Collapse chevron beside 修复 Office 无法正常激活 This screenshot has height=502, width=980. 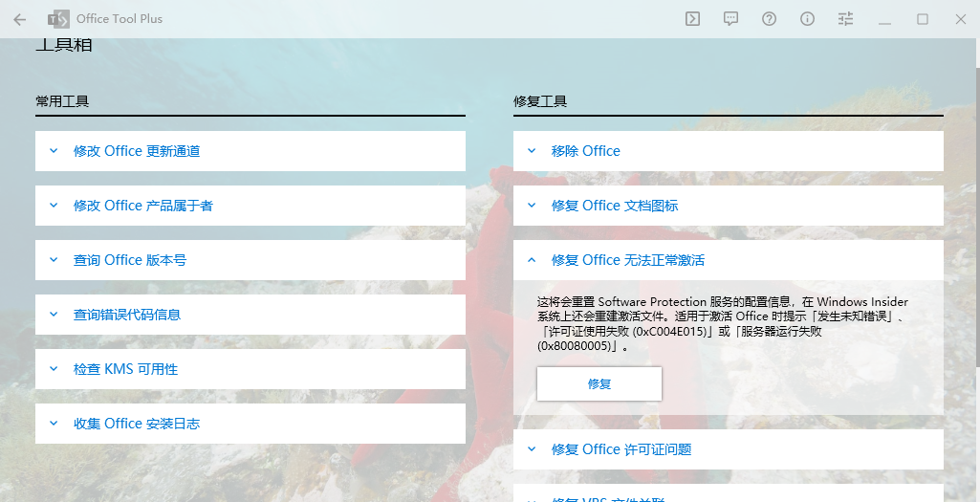(x=532, y=259)
